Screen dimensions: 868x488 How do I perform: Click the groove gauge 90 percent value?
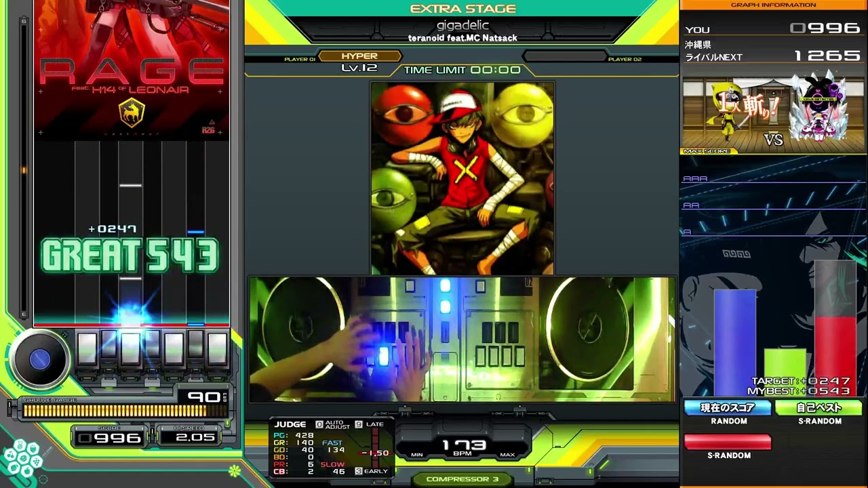[x=204, y=397]
